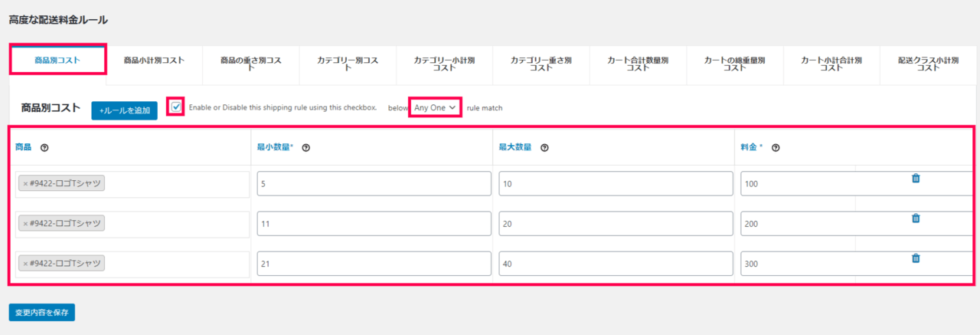The image size is (980, 335).
Task: Open help tooltip beside 最小数量 header
Action: pyautogui.click(x=305, y=147)
